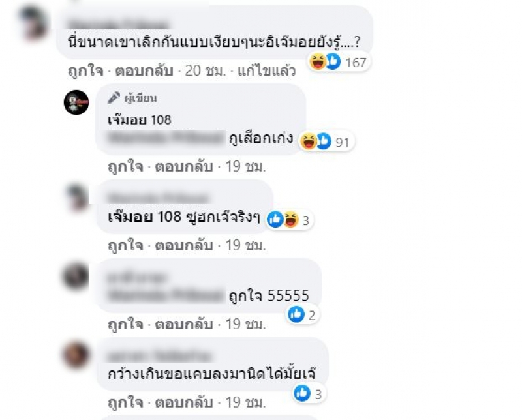Open the reactions on the top comment (167)
The height and width of the screenshot is (420, 522).
click(338, 62)
